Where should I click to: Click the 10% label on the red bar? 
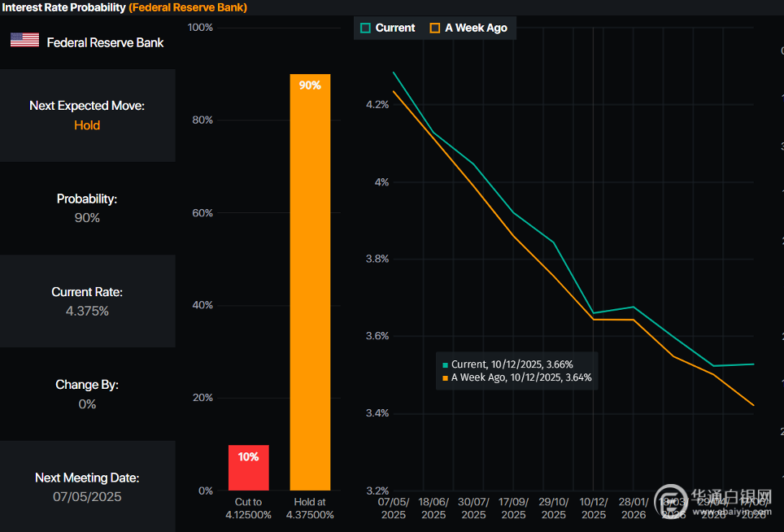point(249,457)
